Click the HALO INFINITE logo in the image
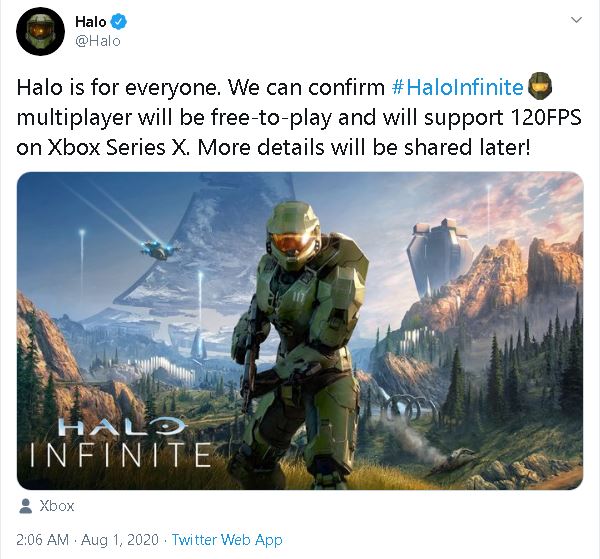The height and width of the screenshot is (559, 600). [121, 442]
